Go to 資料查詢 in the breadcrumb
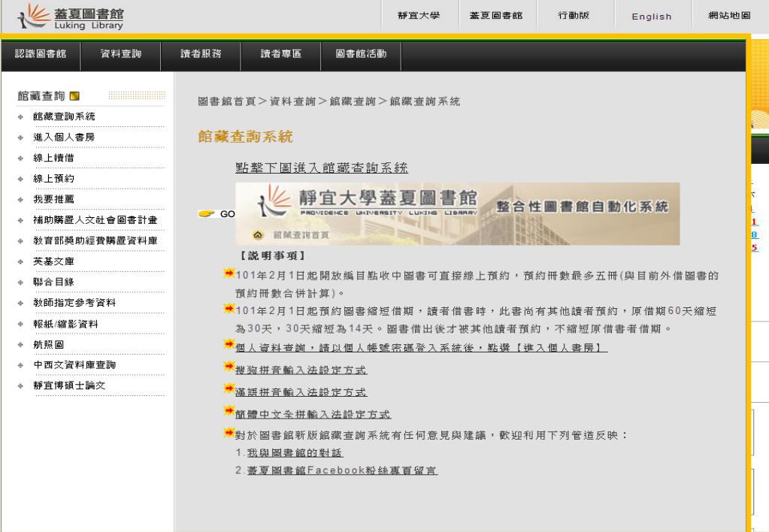Viewport: 769px width, 532px height. pyautogui.click(x=292, y=101)
